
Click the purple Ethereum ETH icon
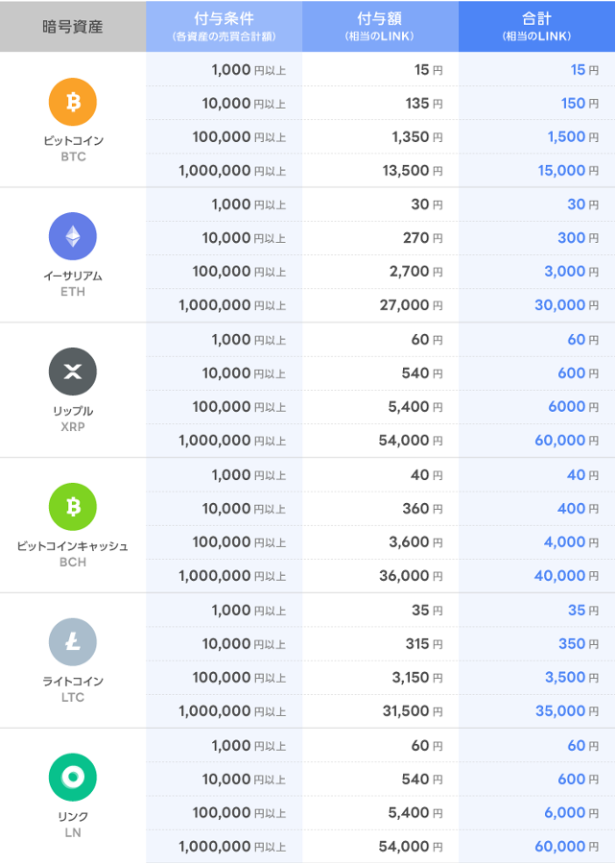(73, 237)
